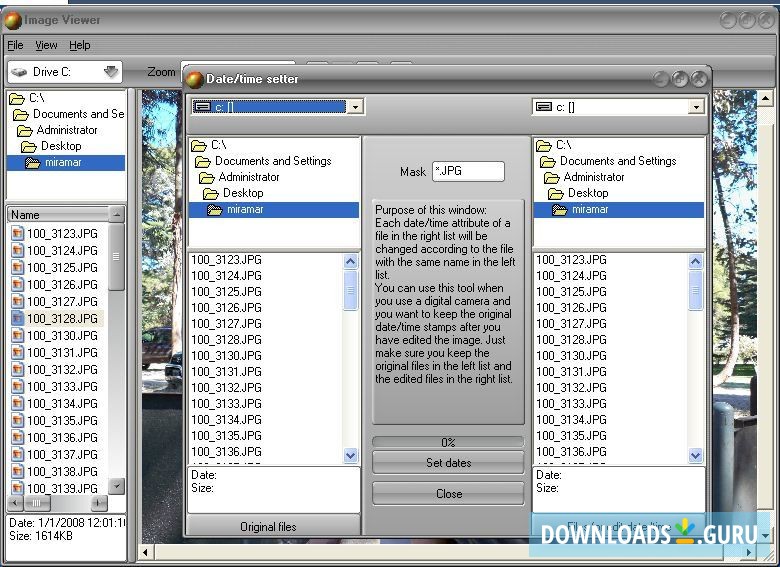Image resolution: width=780 pixels, height=567 pixels.
Task: Select C:\ folder icon in right dialog tree
Action: click(x=544, y=146)
